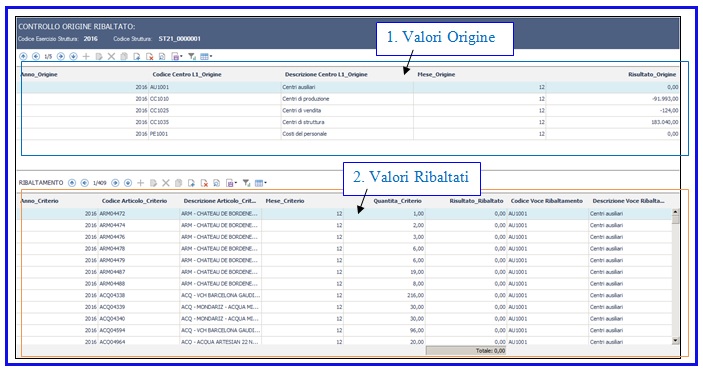The width and height of the screenshot is (703, 370).
Task: Sort by Codice Voce Ribaltamento header
Action: pos(547,201)
